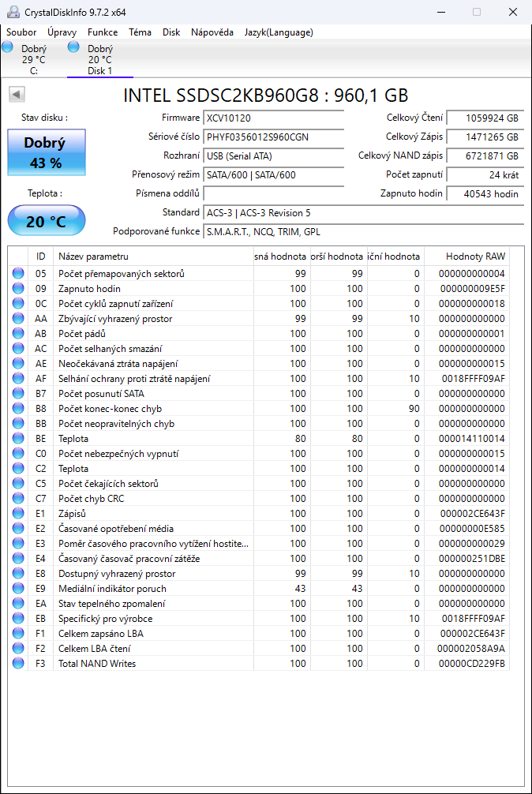This screenshot has width=532, height=794.
Task: Open the Soubor menu
Action: click(21, 32)
